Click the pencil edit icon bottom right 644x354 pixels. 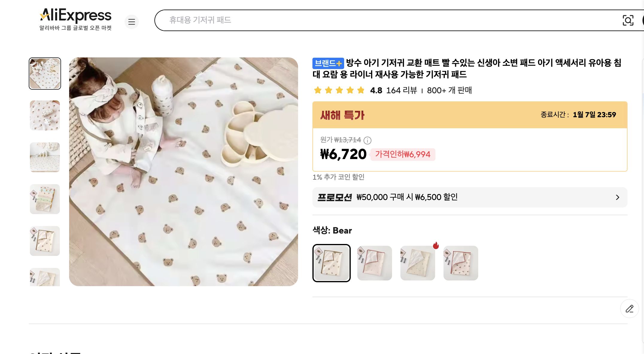click(630, 309)
